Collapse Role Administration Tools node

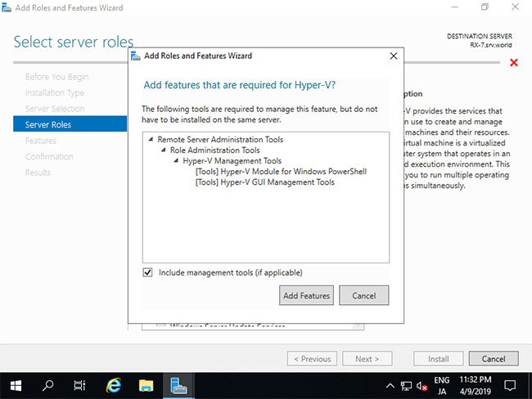tap(164, 150)
